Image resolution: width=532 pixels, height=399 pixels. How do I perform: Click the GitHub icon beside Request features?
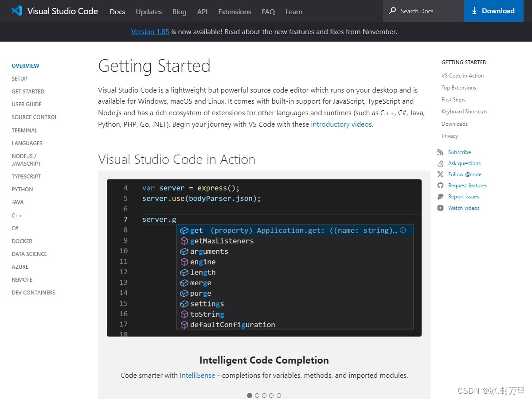point(440,186)
